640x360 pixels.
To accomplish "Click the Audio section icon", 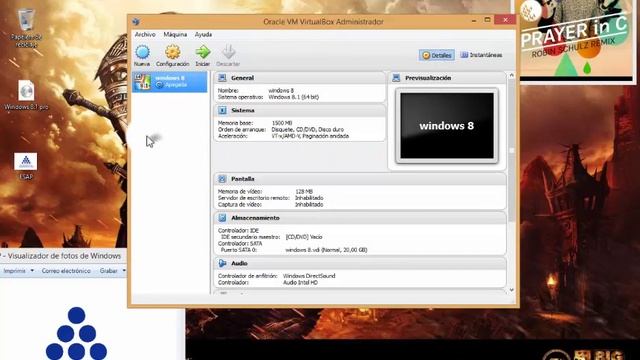I will click(x=222, y=263).
